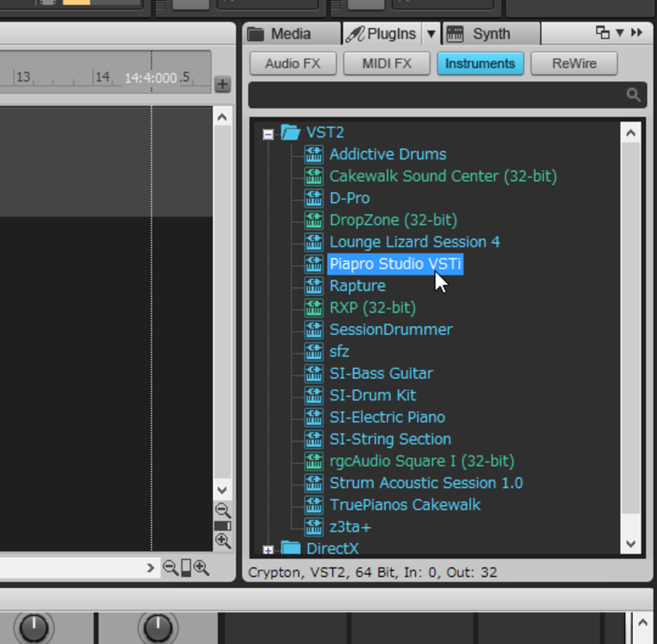657x644 pixels.
Task: Click the Cakewalk Sound Center plugin icon
Action: click(314, 176)
